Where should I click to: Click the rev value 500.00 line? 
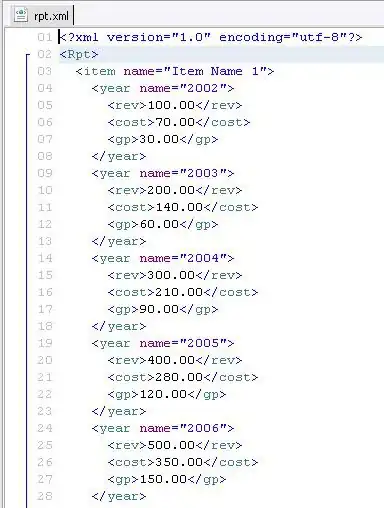pyautogui.click(x=175, y=445)
